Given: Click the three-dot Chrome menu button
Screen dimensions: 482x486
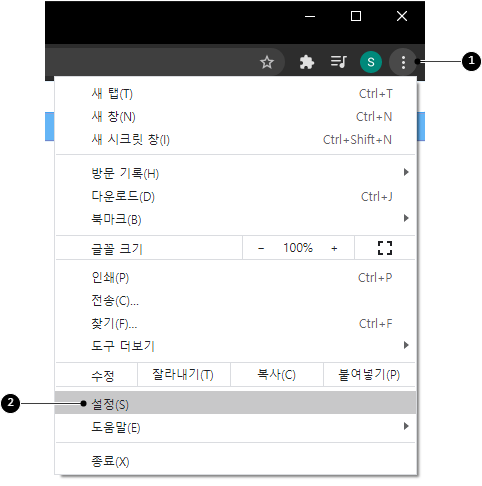Looking at the screenshot, I should (x=403, y=62).
